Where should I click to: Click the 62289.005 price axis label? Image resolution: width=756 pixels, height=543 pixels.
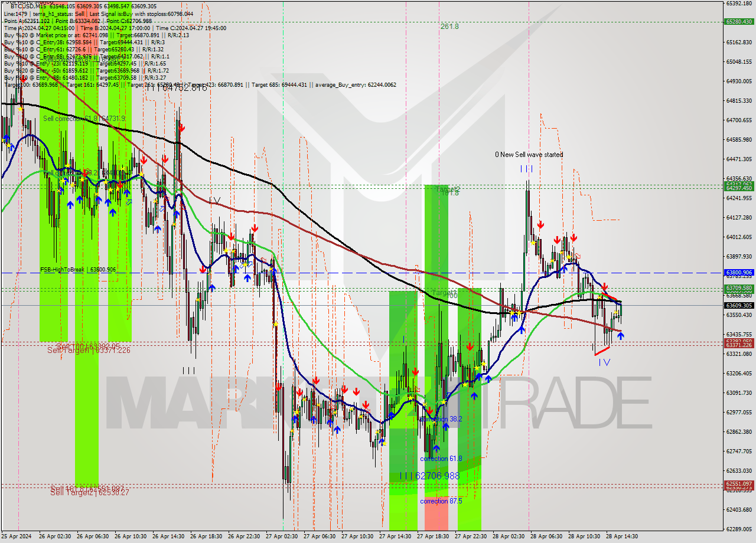pos(738,529)
